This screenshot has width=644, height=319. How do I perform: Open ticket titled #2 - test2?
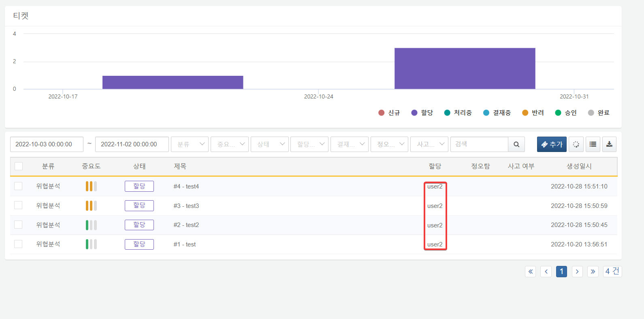[x=186, y=225]
